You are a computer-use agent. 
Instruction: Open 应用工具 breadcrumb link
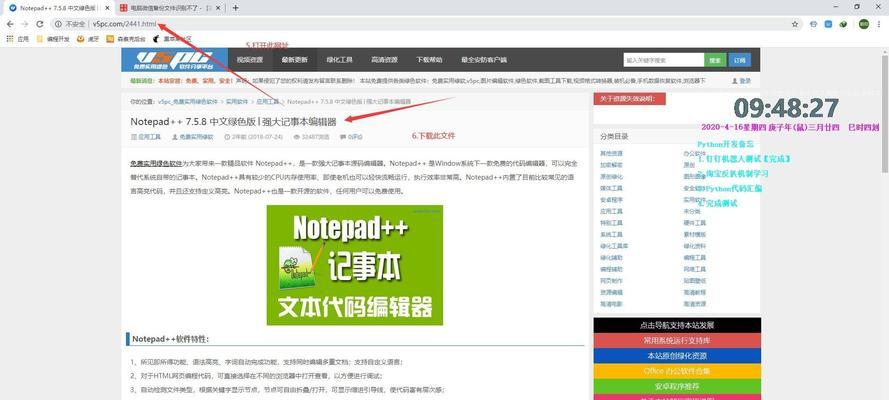coord(268,101)
